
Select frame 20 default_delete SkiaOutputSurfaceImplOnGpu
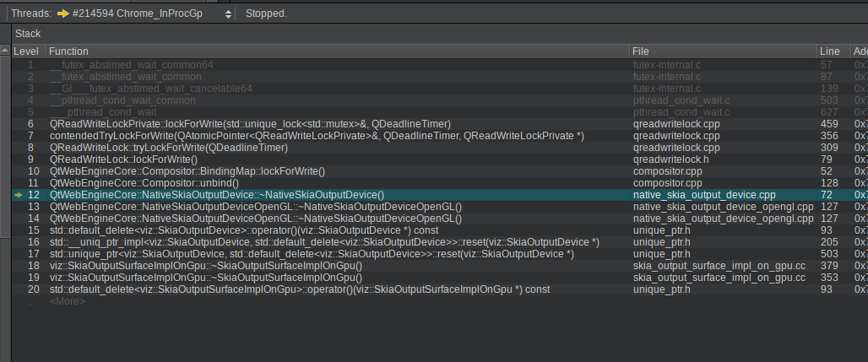click(300, 289)
